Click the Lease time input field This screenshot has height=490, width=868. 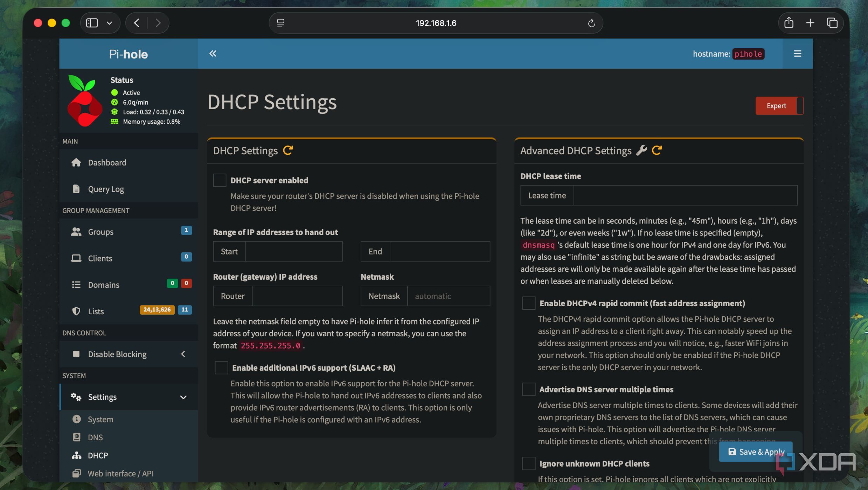point(685,195)
